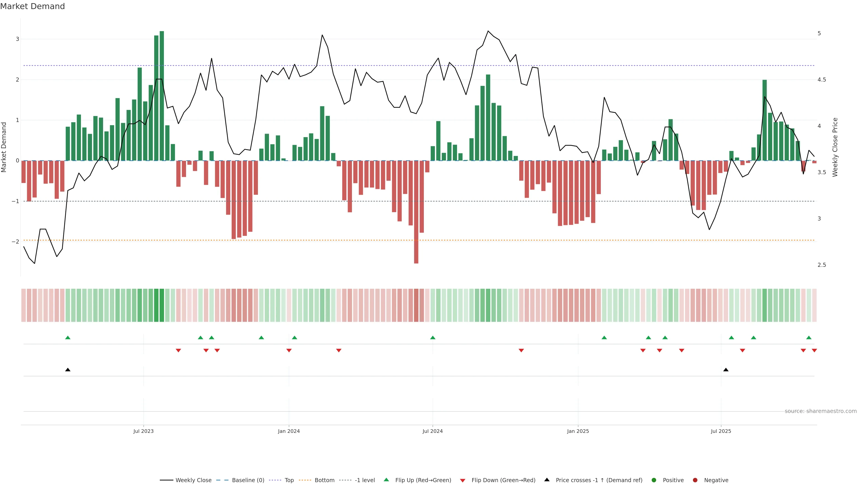Click the dark red Negative legend dot

pyautogui.click(x=695, y=480)
